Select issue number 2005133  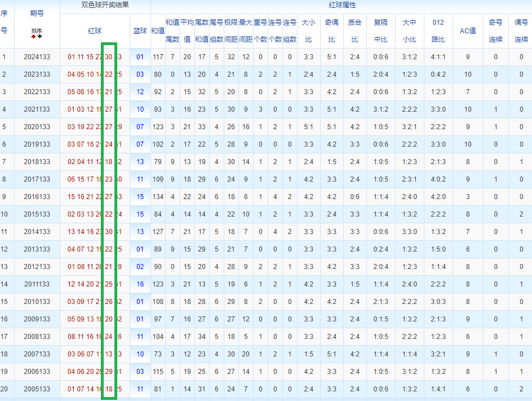(x=37, y=389)
